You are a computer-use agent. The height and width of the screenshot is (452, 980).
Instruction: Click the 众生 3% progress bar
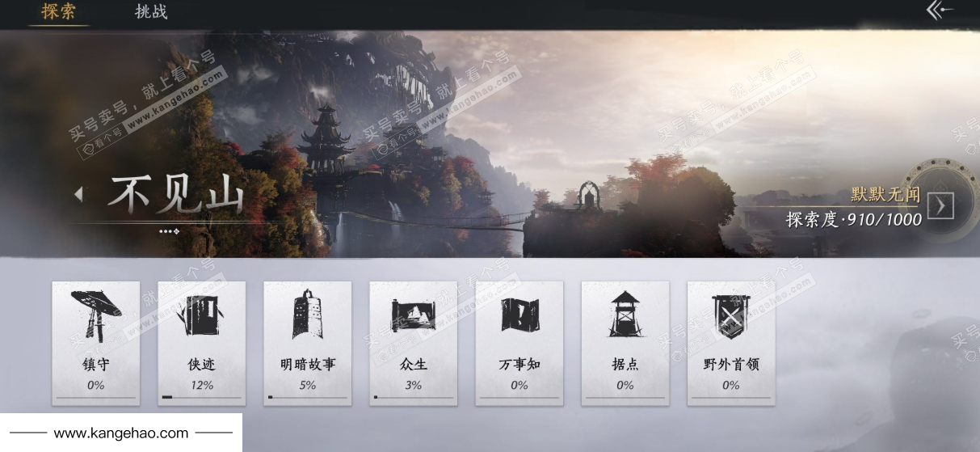(x=413, y=397)
